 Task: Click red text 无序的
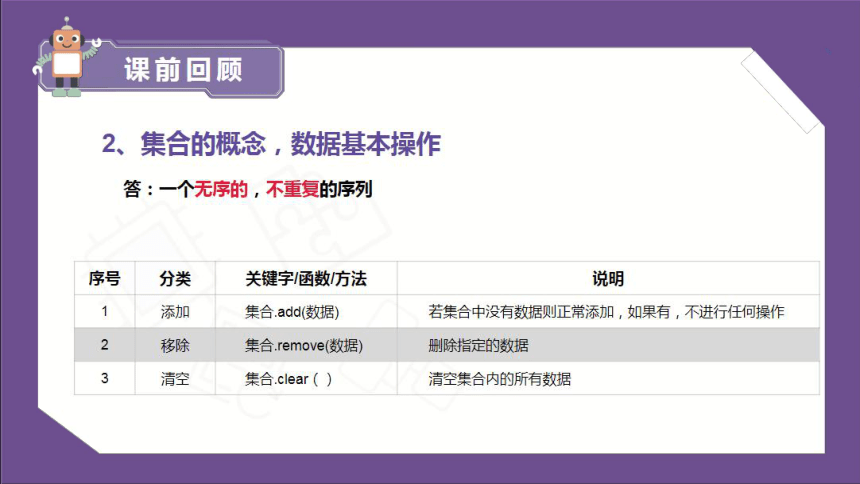point(221,189)
